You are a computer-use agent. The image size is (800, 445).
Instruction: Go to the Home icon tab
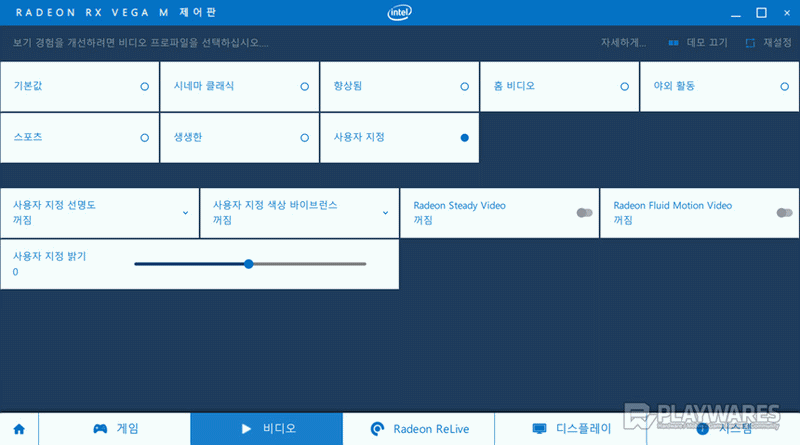pyautogui.click(x=19, y=429)
